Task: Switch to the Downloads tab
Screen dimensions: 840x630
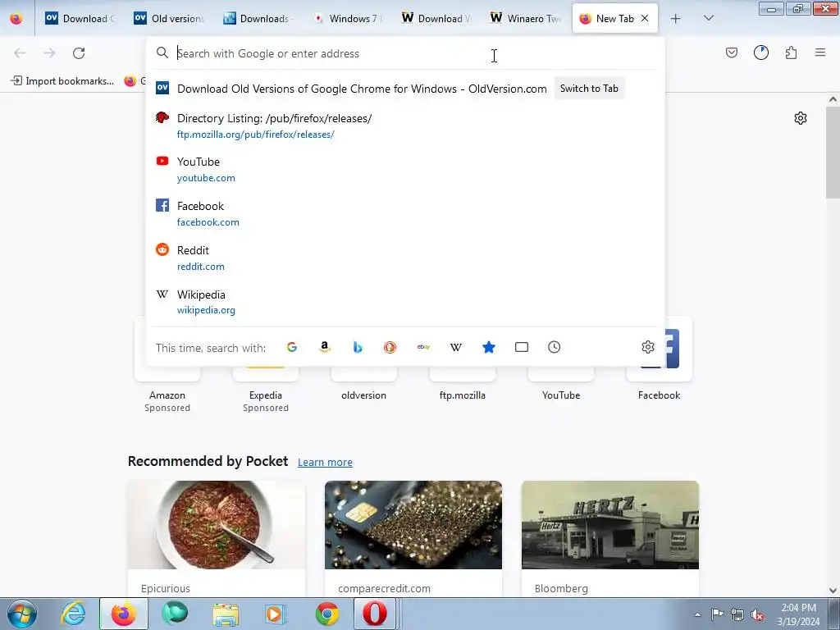Action: point(257,18)
